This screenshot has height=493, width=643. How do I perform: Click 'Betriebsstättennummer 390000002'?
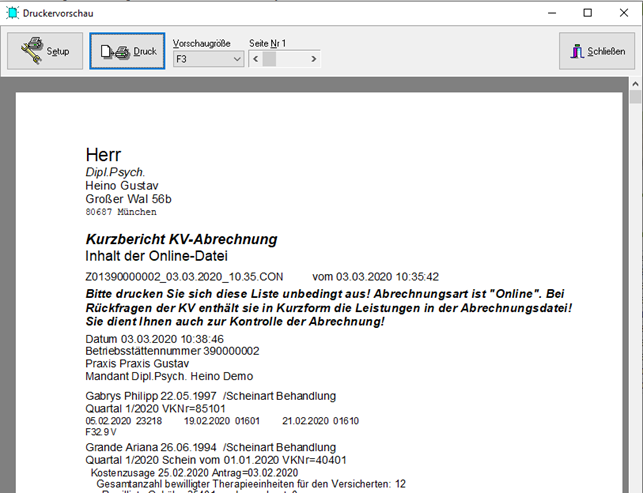172,351
